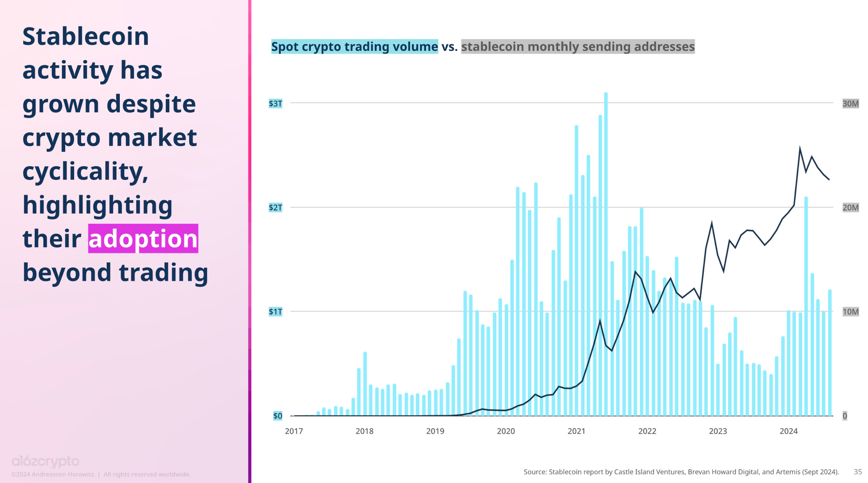Click the 30M right axis label

(x=850, y=103)
